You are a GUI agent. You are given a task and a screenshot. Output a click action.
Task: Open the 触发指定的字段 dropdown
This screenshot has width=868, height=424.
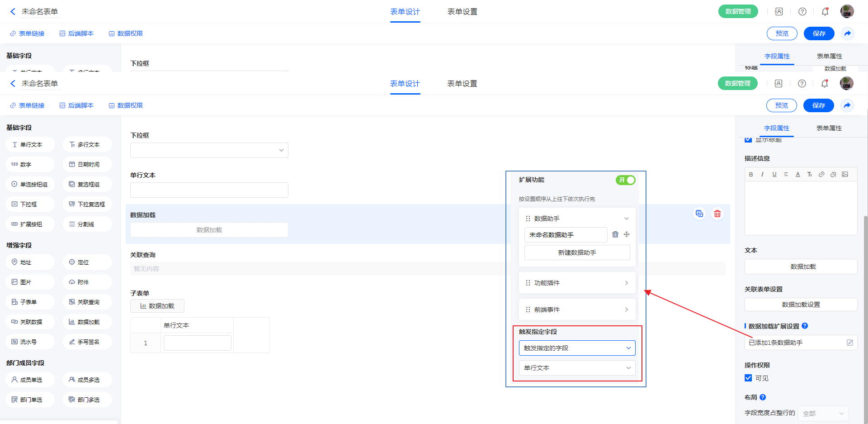pyautogui.click(x=577, y=348)
